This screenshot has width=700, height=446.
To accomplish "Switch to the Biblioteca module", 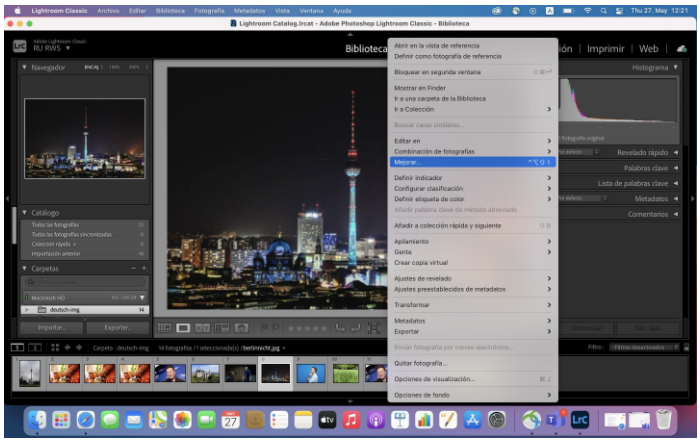I will tap(366, 49).
